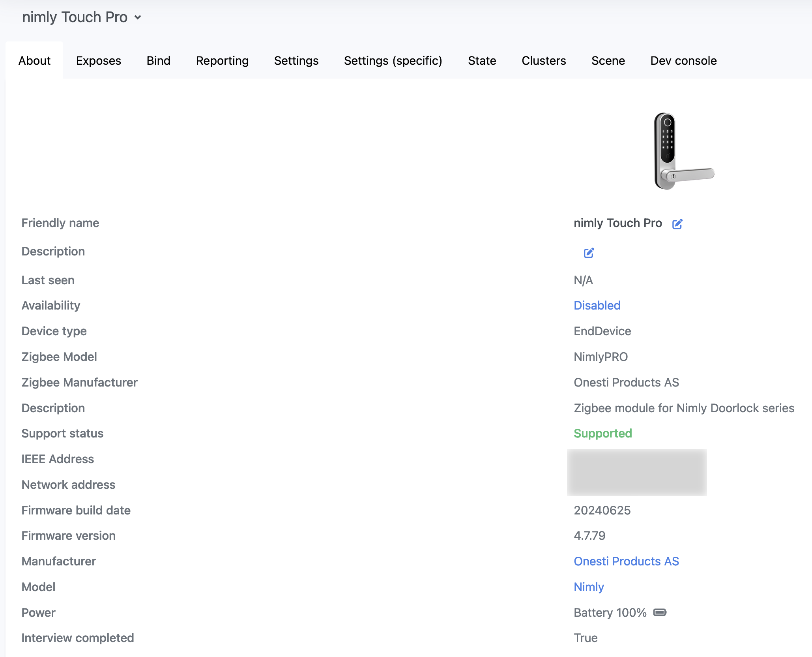Click the Firmware build date label

pyautogui.click(x=76, y=510)
